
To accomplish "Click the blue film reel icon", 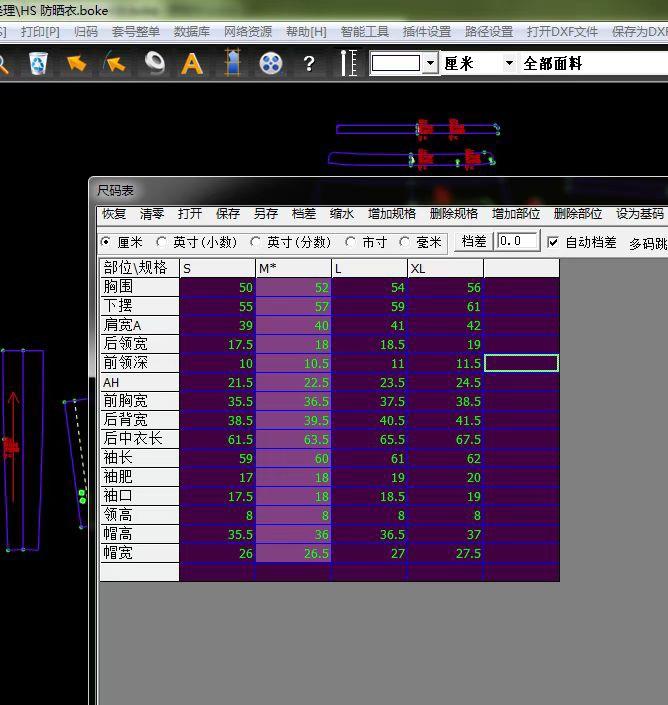I will click(271, 63).
